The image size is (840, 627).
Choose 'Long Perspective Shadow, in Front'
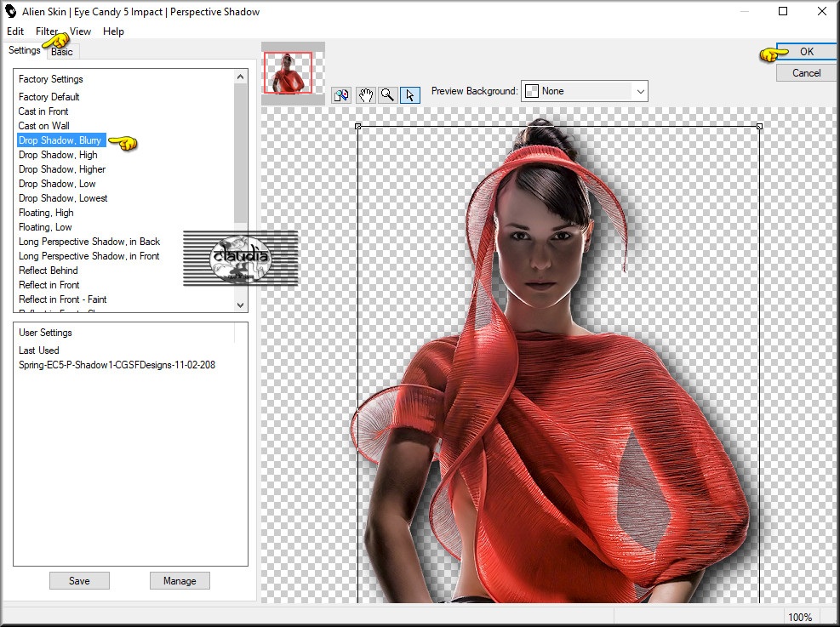[x=89, y=256]
